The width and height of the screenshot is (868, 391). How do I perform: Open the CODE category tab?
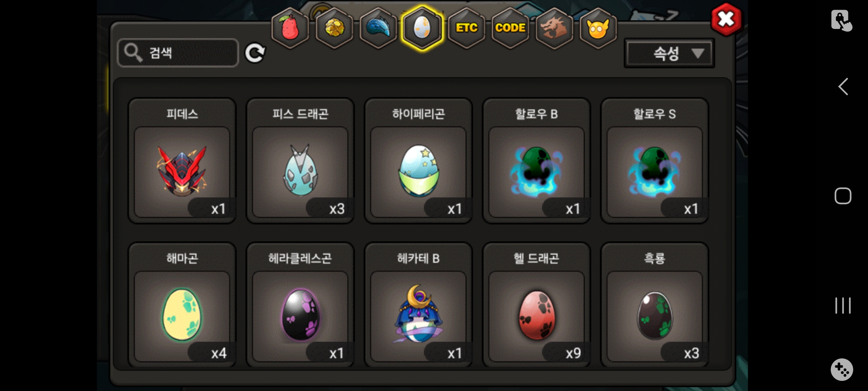coord(510,28)
